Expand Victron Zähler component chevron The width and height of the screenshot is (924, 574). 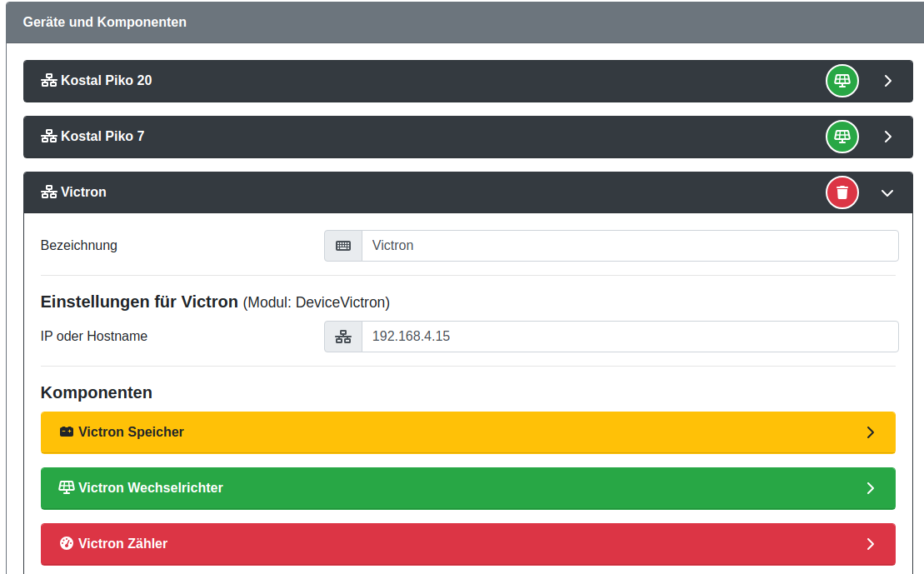[871, 544]
